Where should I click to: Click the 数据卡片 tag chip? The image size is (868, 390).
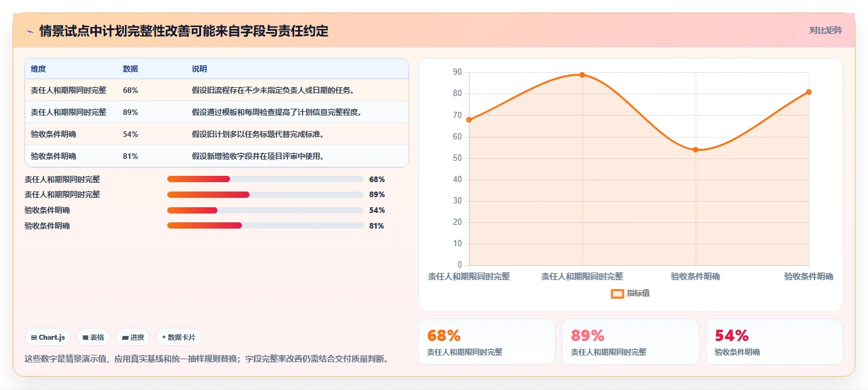point(179,337)
